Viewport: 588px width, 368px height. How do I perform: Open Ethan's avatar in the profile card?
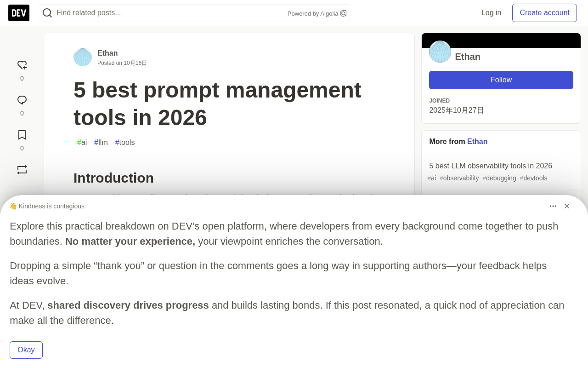coord(440,52)
